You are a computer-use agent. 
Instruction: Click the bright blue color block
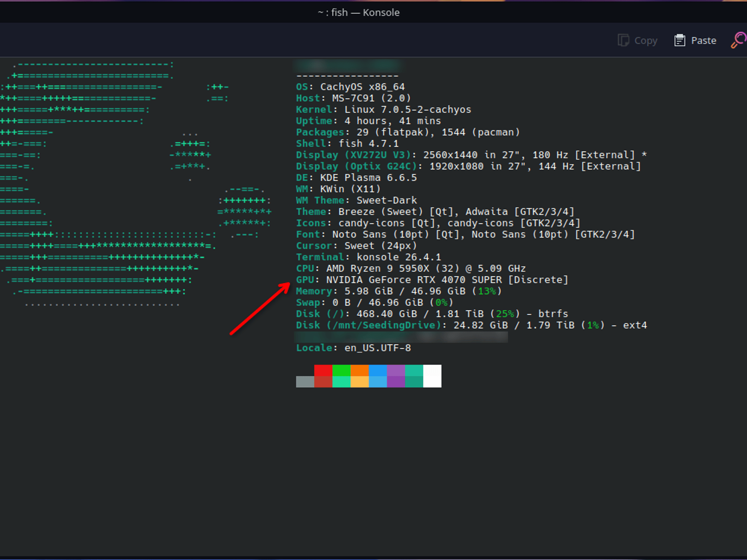click(378, 370)
